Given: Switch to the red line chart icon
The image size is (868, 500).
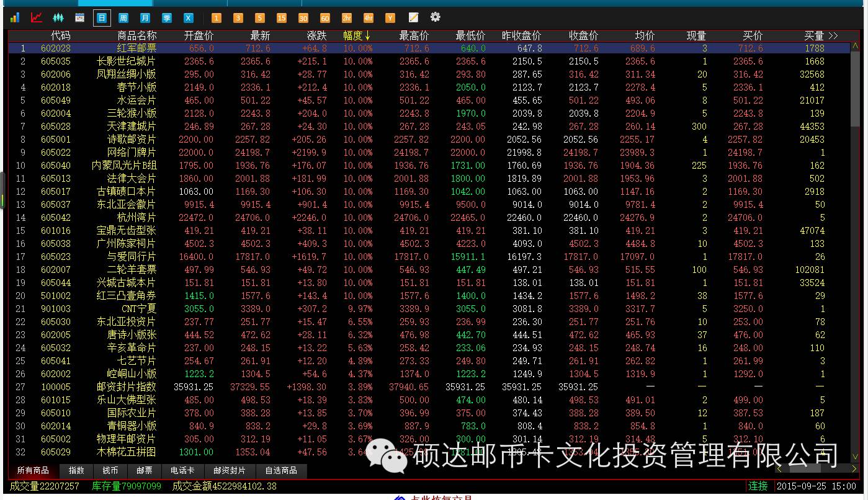Looking at the screenshot, I should 37,17.
